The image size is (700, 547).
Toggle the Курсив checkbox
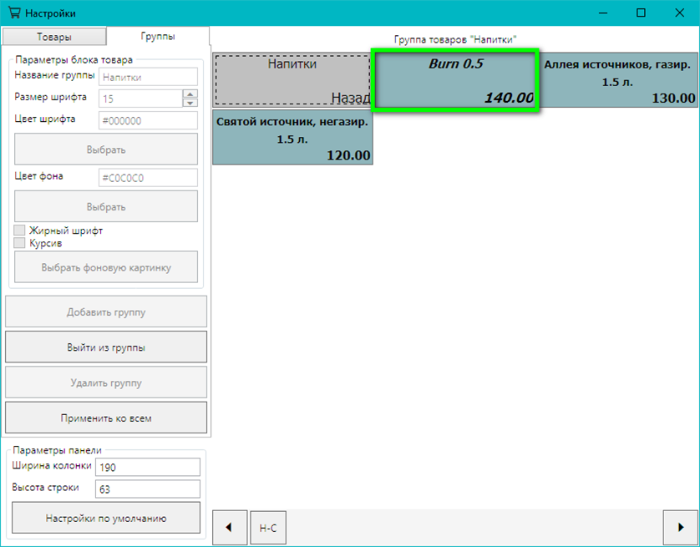pos(19,244)
